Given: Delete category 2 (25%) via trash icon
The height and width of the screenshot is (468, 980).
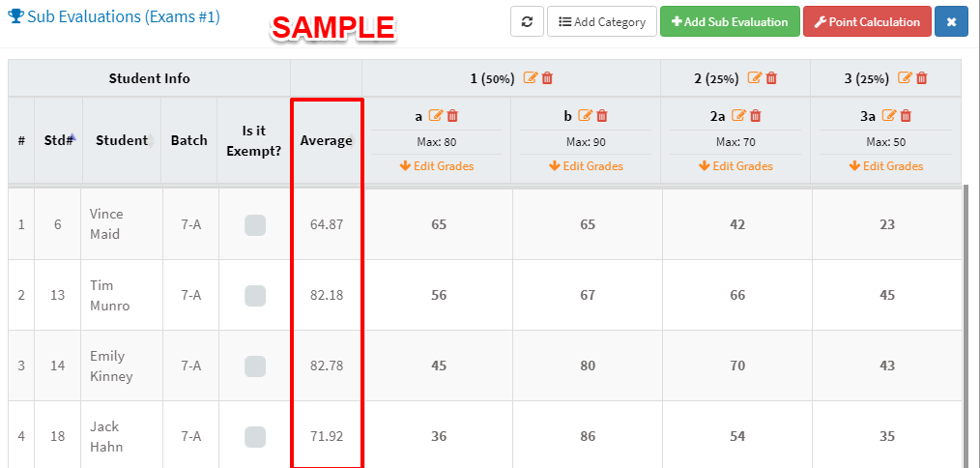Looking at the screenshot, I should click(771, 78).
